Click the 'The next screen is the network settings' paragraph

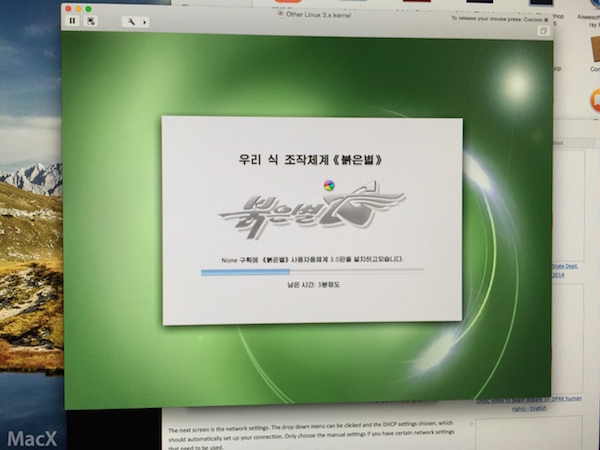click(311, 435)
